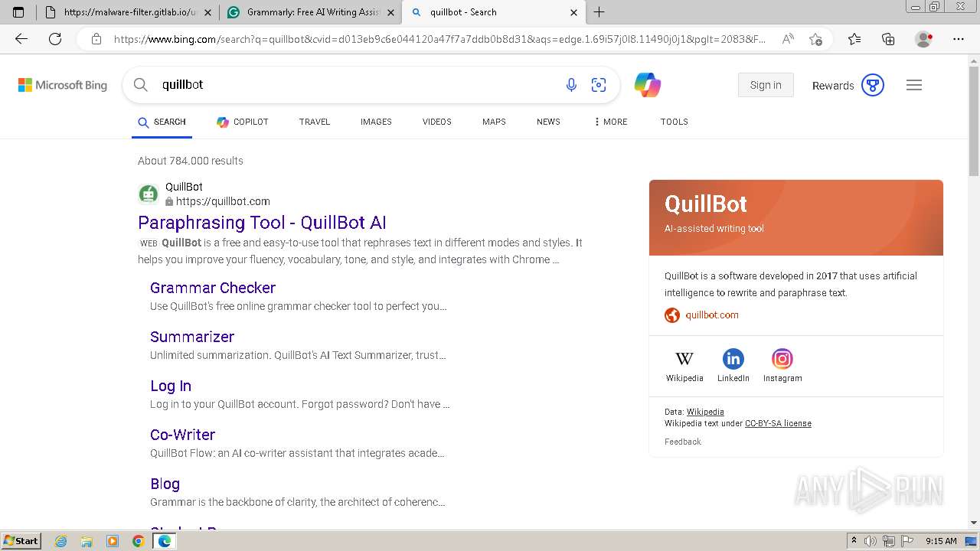Click the browser back arrow

coord(21,39)
